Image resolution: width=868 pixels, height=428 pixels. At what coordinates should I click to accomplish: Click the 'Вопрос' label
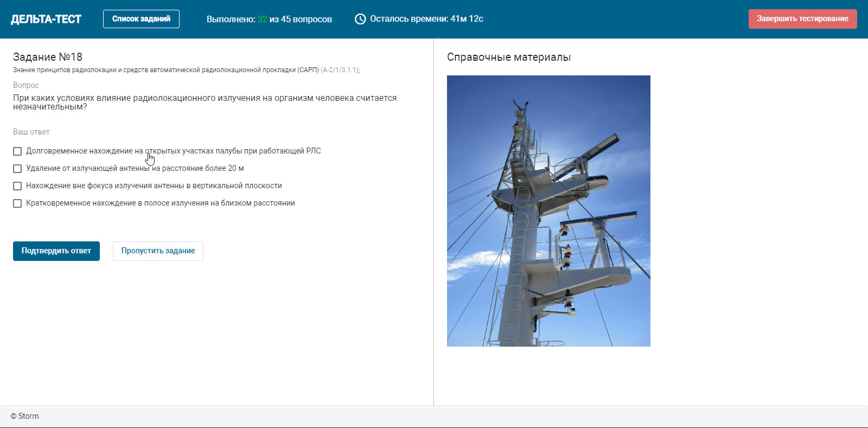point(26,85)
